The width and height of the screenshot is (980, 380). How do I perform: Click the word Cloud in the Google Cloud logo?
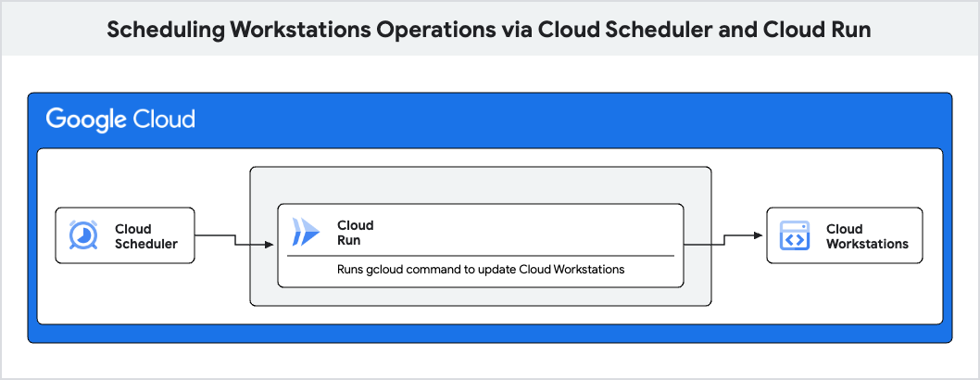coord(163,120)
